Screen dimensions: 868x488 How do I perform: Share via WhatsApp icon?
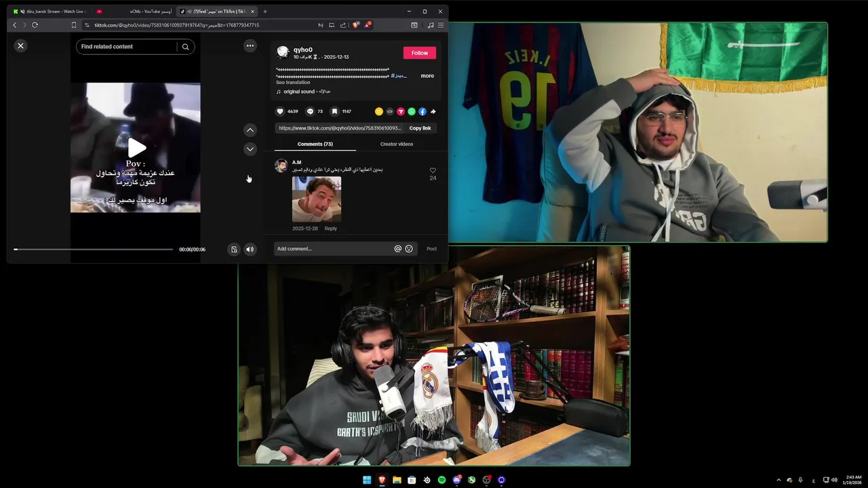click(x=412, y=111)
